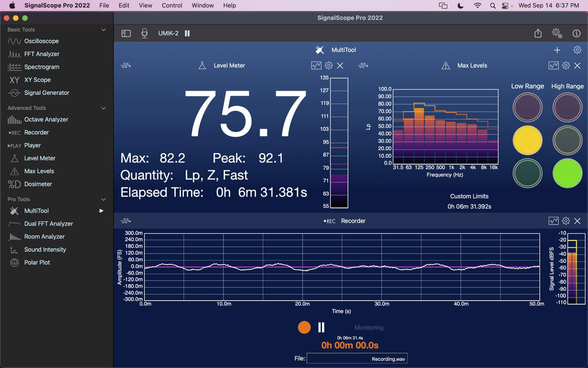Screen dimensions: 588x368
Task: Open the Polar Plot tool
Action: (x=37, y=262)
